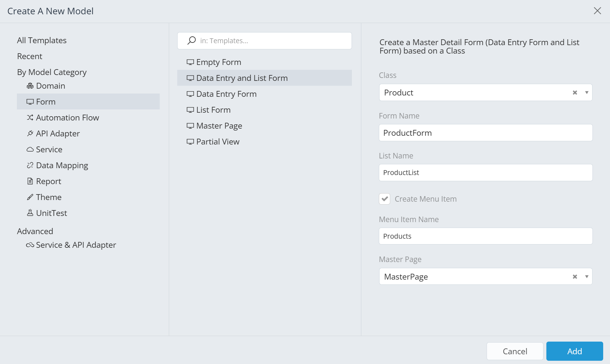Select the Domain category icon
The height and width of the screenshot is (364, 610).
(30, 86)
